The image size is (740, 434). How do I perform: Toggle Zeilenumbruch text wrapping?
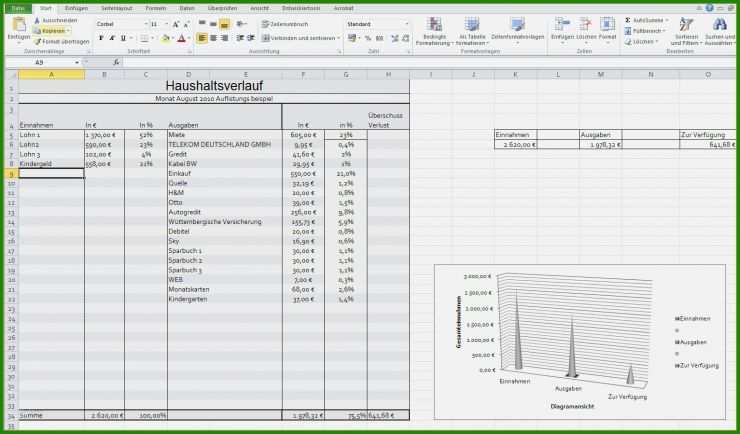pyautogui.click(x=285, y=24)
